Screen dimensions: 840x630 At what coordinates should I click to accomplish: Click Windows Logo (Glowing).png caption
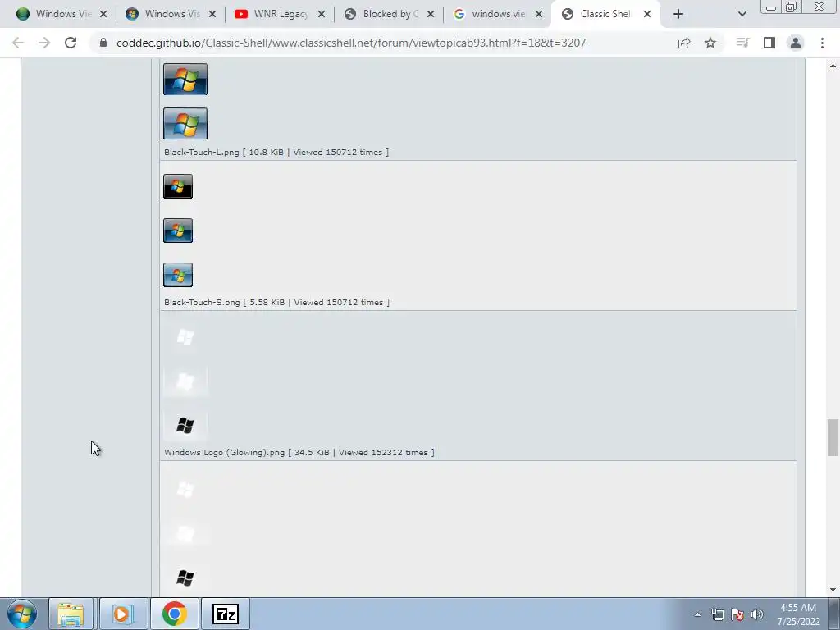299,452
